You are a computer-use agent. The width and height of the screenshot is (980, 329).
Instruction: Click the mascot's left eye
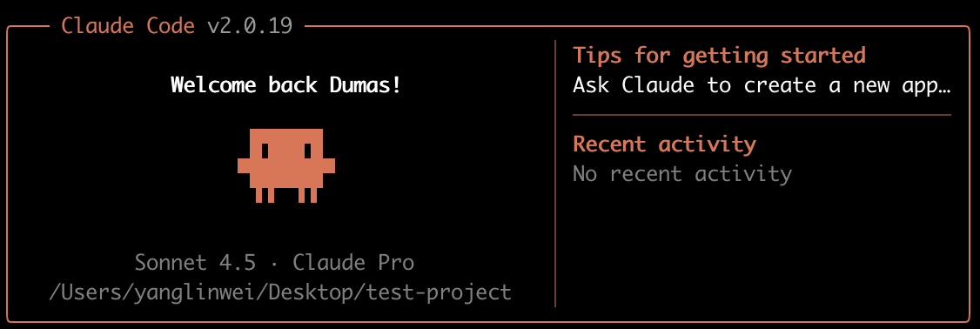tap(265, 151)
